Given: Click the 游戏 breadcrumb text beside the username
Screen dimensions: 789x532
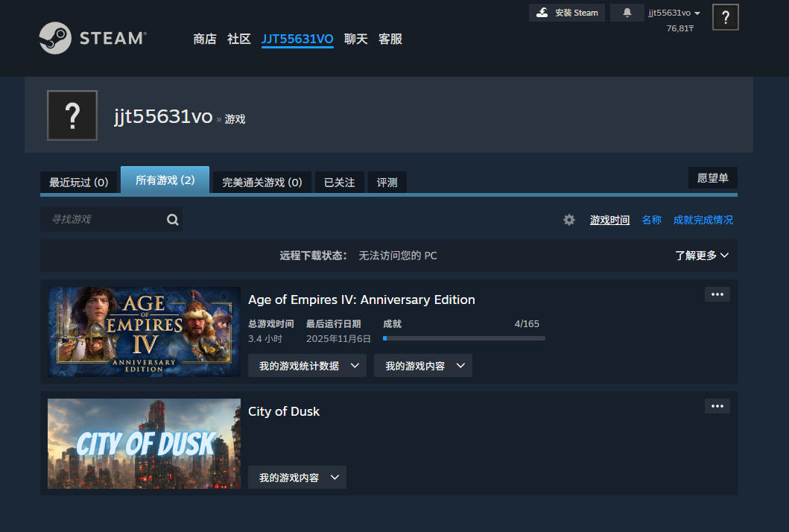Looking at the screenshot, I should (x=235, y=118).
